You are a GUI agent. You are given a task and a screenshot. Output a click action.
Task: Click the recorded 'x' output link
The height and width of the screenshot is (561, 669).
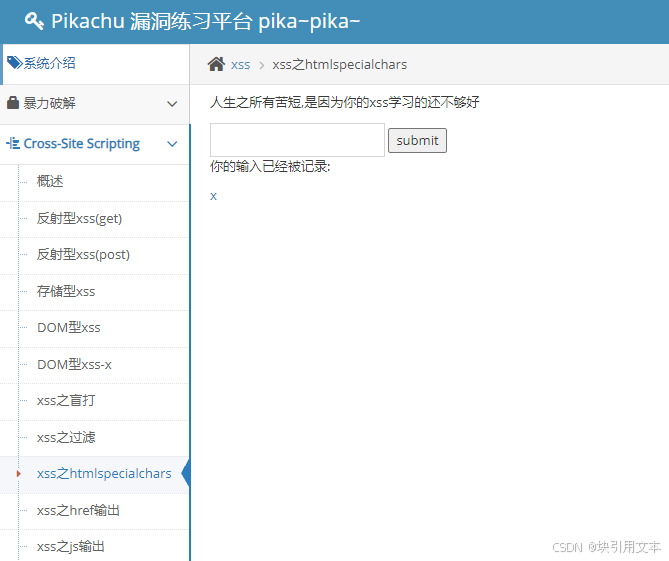(x=213, y=196)
